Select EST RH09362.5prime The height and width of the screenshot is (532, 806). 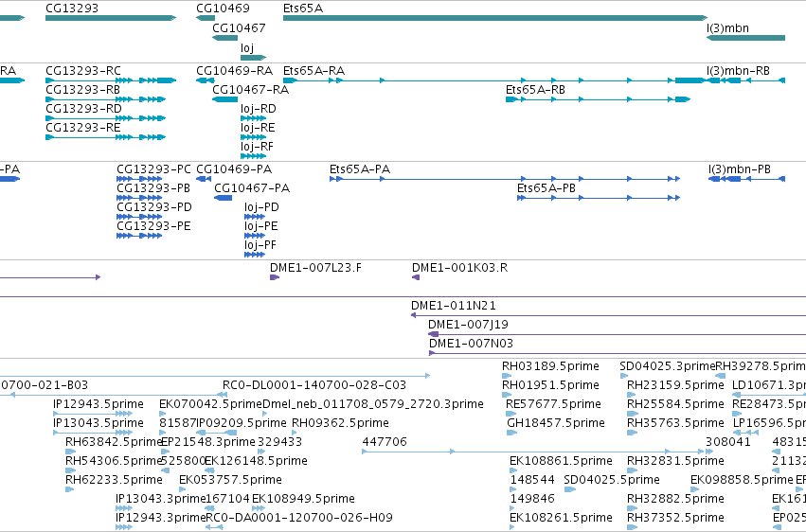coord(340,423)
